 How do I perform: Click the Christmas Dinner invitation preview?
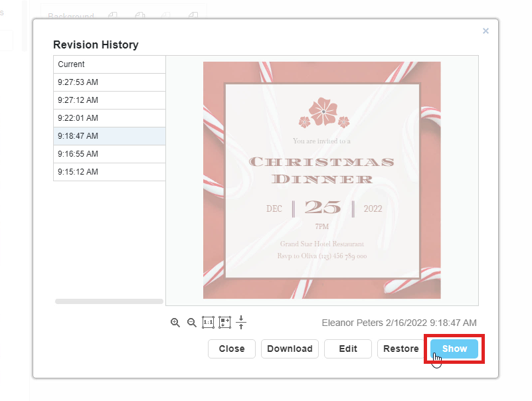pyautogui.click(x=321, y=180)
